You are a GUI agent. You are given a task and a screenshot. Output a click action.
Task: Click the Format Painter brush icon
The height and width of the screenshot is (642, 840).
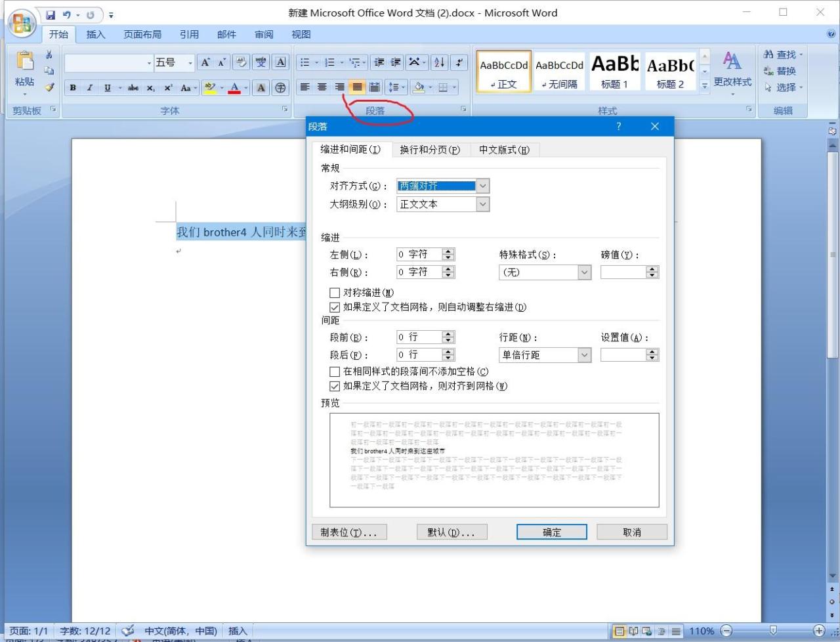coord(49,87)
